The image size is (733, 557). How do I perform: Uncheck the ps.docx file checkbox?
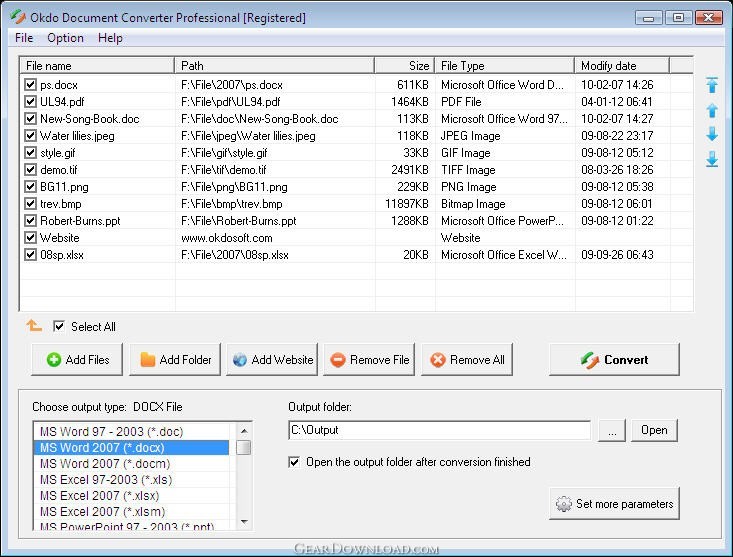pos(30,85)
